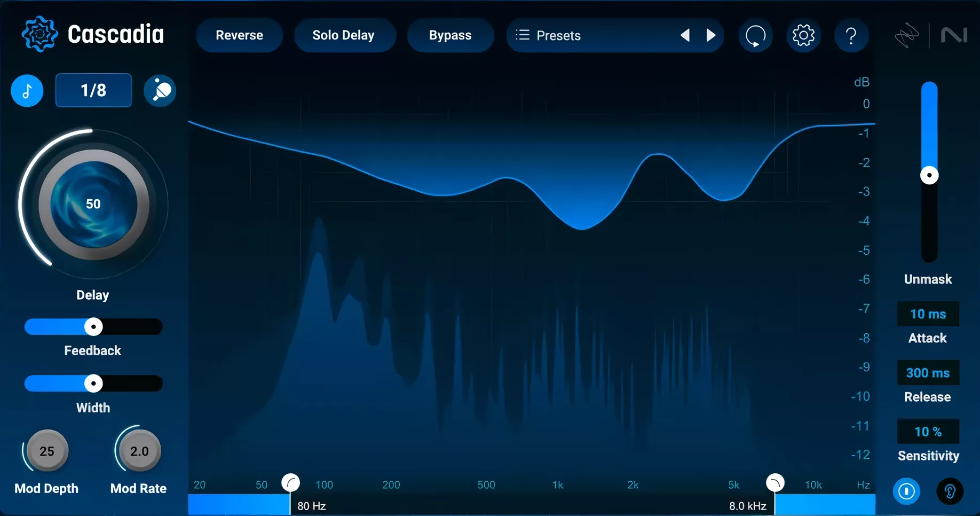Click the 1/8 note value field
Screen dimensions: 980x516
coord(93,90)
